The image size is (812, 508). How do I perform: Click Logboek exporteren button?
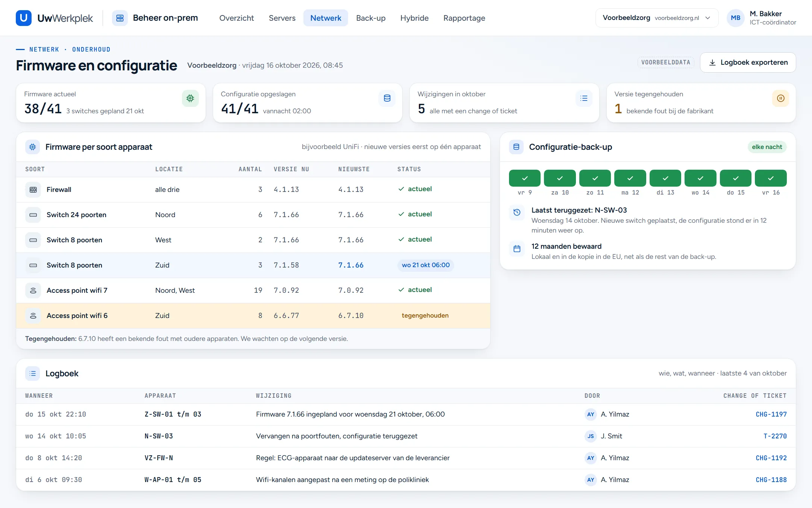click(x=748, y=62)
